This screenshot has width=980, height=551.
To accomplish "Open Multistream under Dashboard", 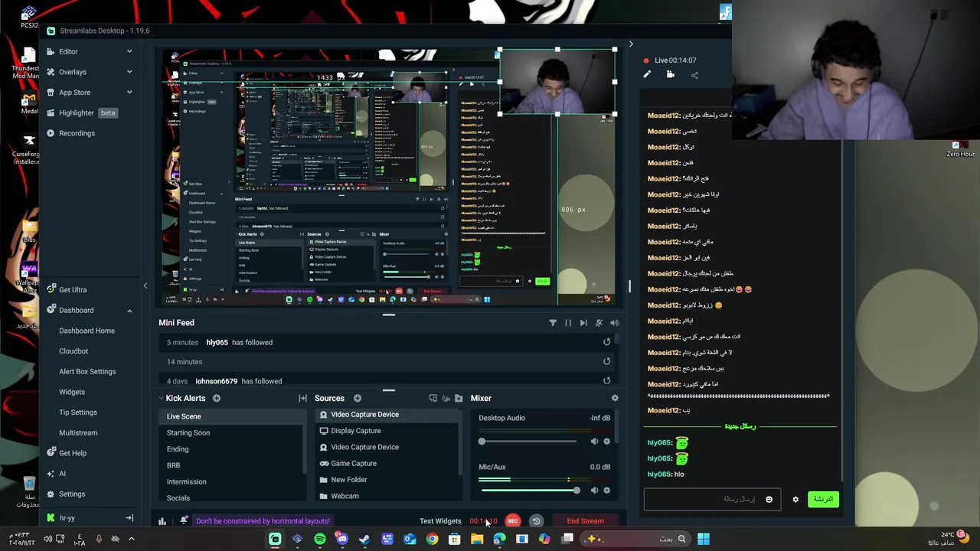I will (78, 432).
